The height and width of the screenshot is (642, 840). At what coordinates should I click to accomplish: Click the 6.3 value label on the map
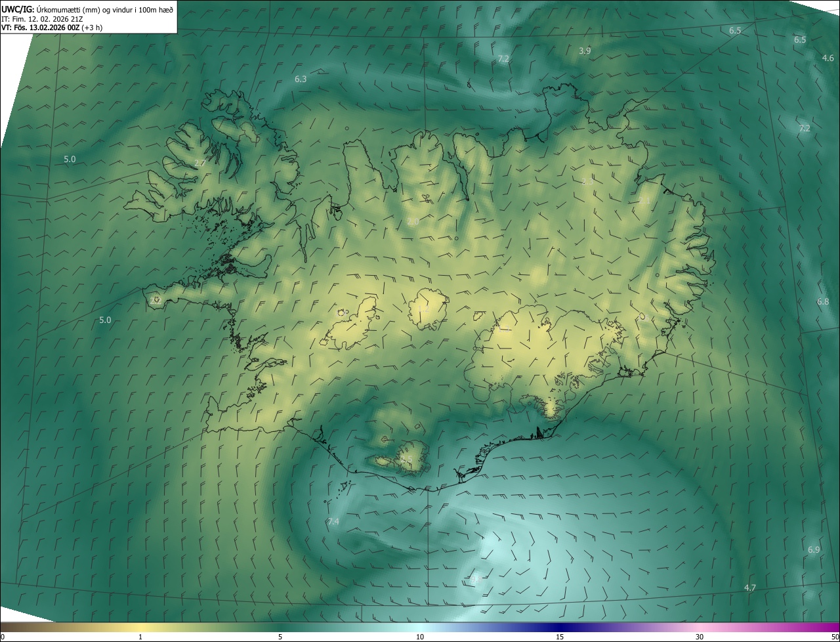[301, 79]
